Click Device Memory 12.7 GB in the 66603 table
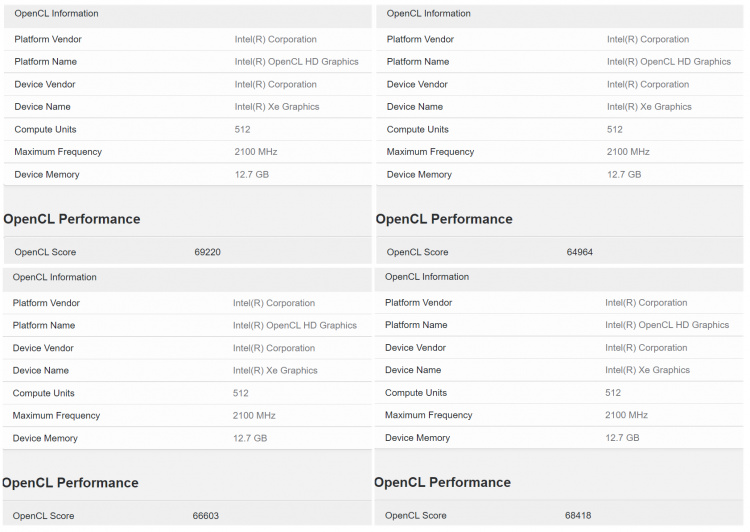Viewport: 750px width, 532px height. pos(249,438)
